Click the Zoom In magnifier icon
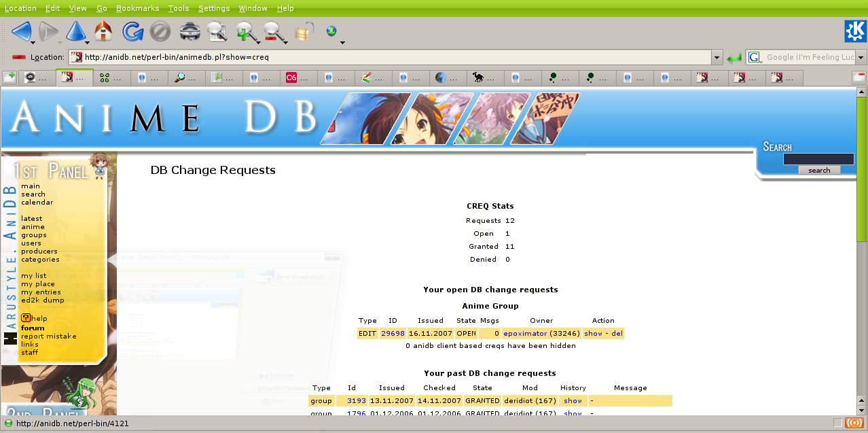The image size is (868, 433). [245, 31]
